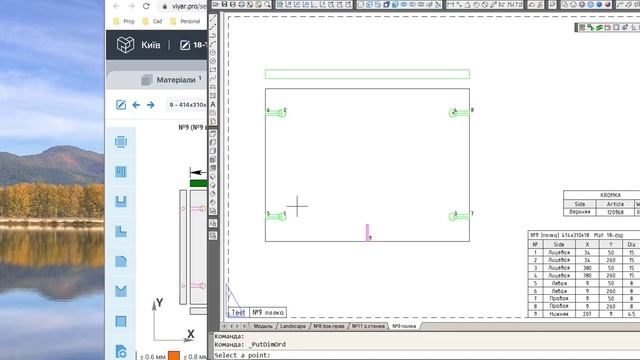The height and width of the screenshot is (360, 640).
Task: Select the edging tool in Viyar sidebar
Action: pyautogui.click(x=121, y=142)
